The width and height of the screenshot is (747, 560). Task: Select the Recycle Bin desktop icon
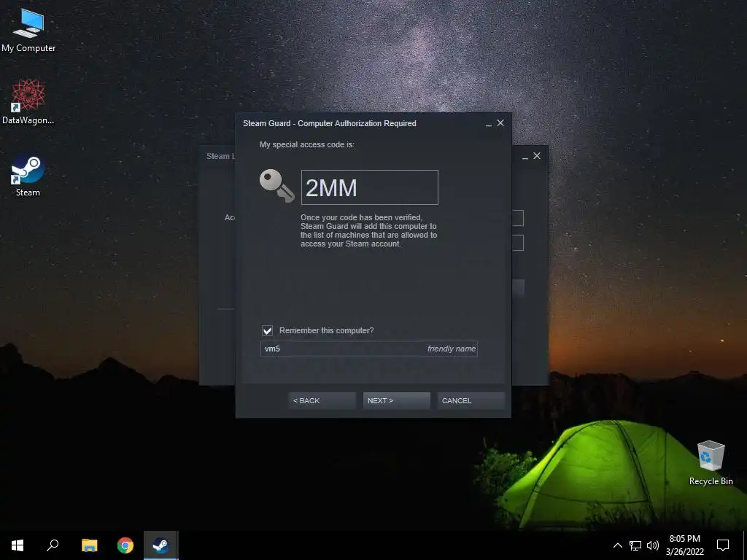coord(711,462)
